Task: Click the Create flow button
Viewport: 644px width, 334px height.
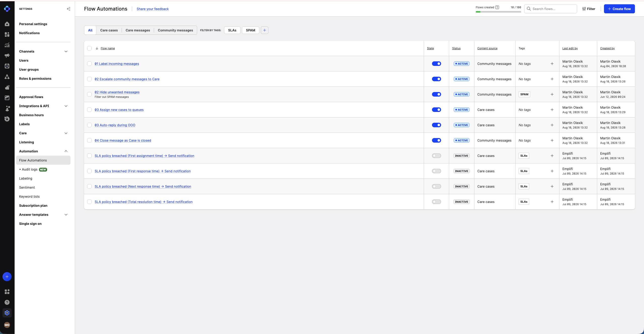Action: tap(619, 9)
